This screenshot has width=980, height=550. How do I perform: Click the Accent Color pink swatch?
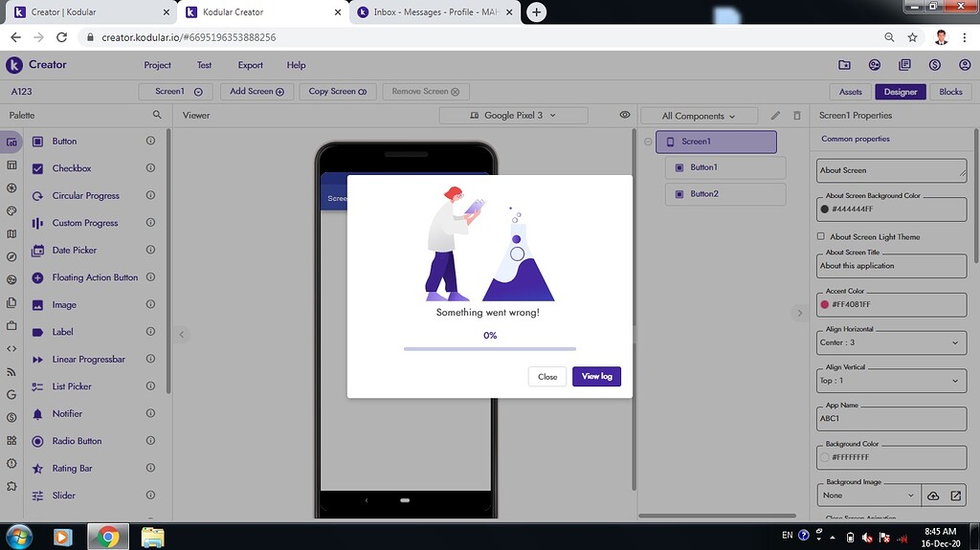coord(825,304)
